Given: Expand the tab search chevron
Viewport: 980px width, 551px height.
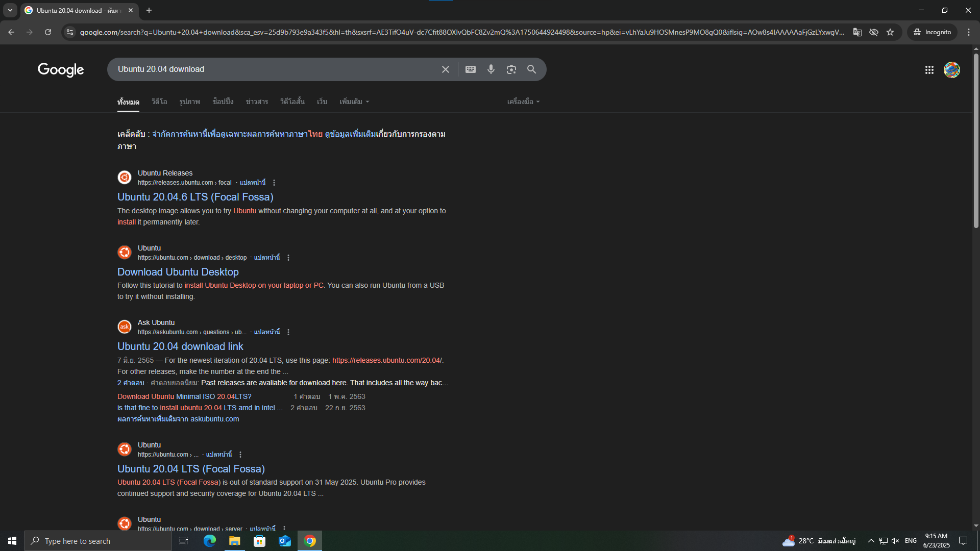Looking at the screenshot, I should pyautogui.click(x=10, y=10).
